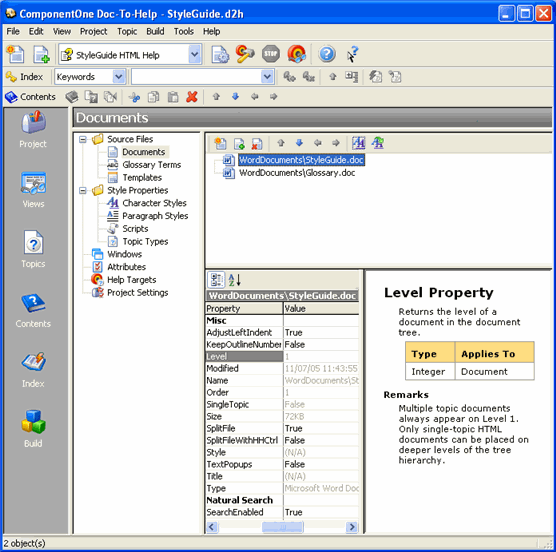Open the empty index keyword combo box arrow
This screenshot has width=556, height=552.
[267, 77]
